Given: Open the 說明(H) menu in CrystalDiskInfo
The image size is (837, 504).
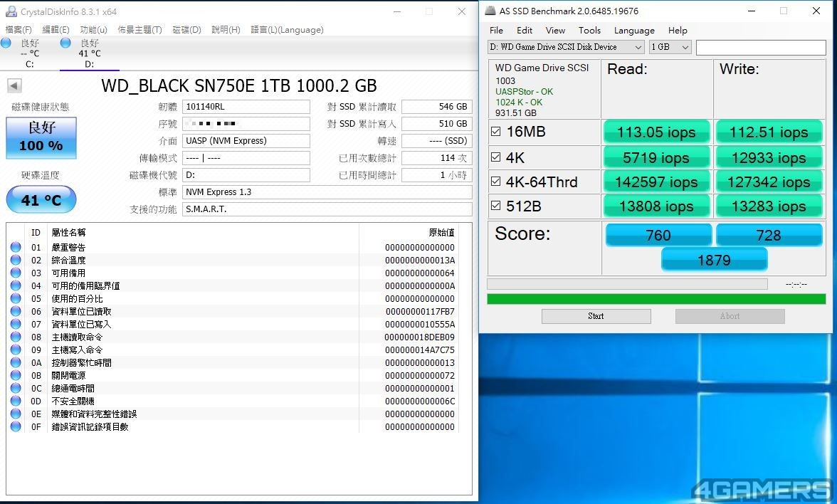Looking at the screenshot, I should coord(226,30).
